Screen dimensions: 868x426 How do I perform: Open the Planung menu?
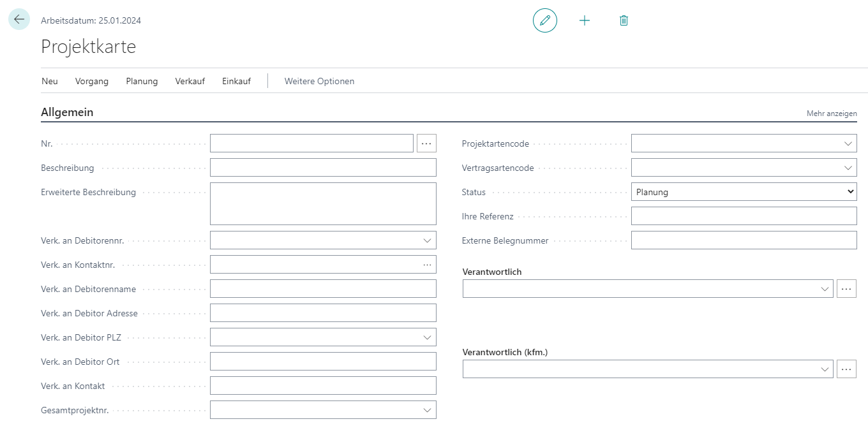point(142,81)
